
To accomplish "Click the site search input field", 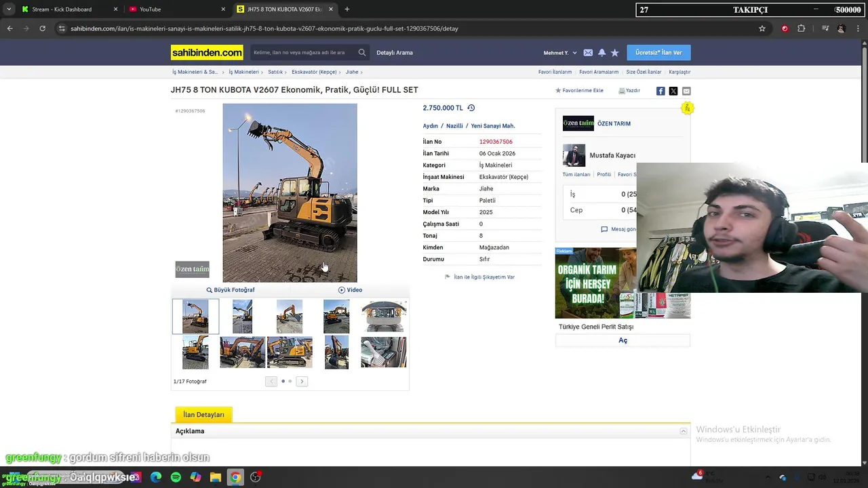I will coord(304,52).
